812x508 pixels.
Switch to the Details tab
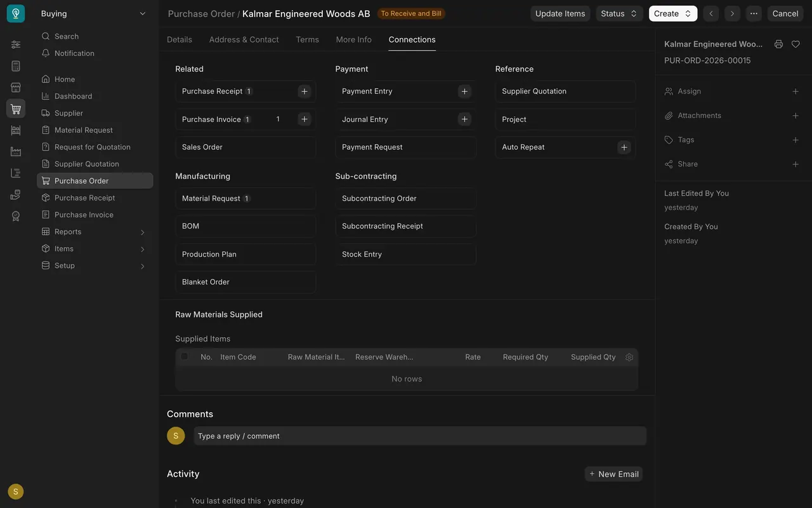pyautogui.click(x=180, y=39)
